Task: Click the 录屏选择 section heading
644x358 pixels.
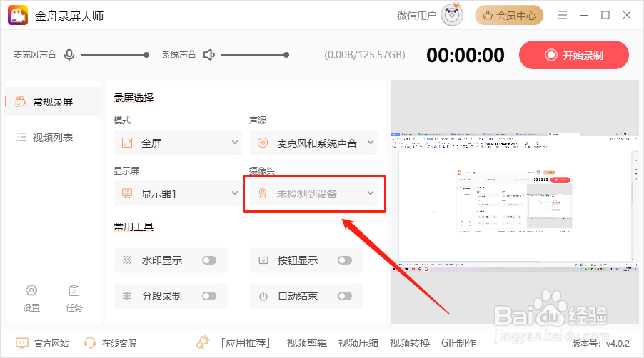Action: [x=134, y=98]
